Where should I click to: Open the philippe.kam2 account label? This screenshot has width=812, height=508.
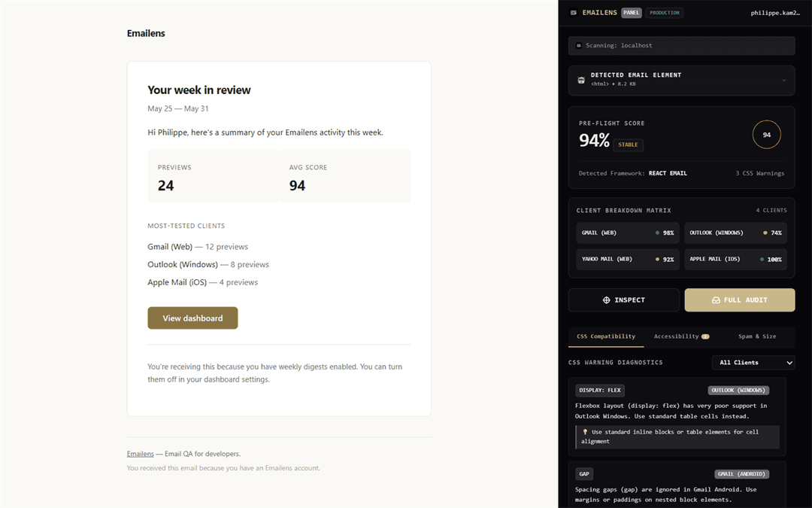point(775,13)
